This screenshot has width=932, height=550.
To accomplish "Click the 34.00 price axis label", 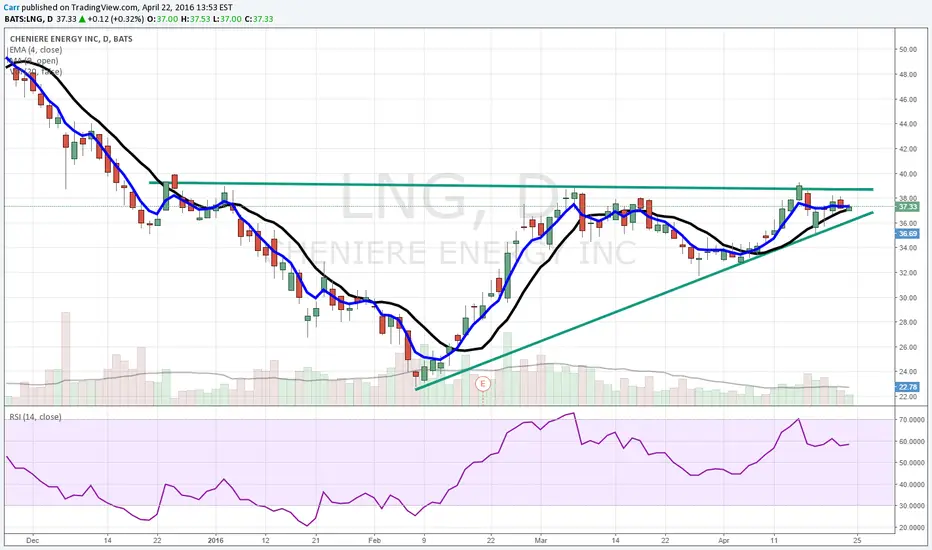I will click(x=907, y=248).
